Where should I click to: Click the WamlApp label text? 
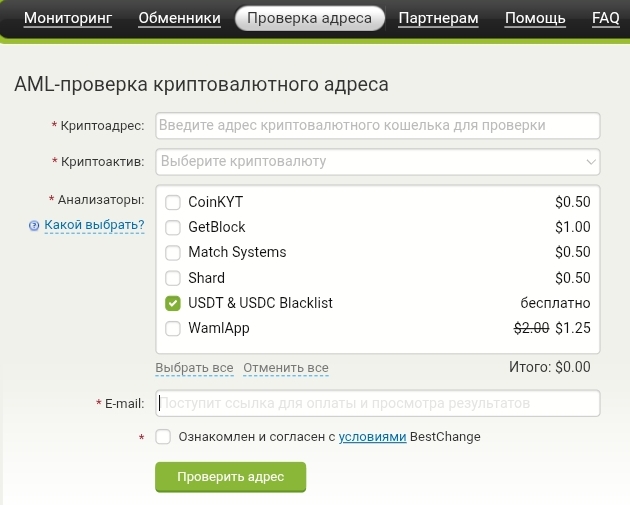(219, 329)
